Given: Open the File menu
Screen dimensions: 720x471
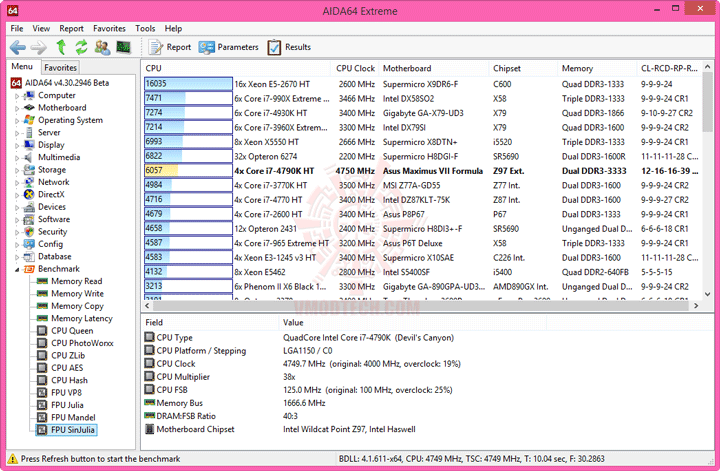Looking at the screenshot, I should coord(17,28).
